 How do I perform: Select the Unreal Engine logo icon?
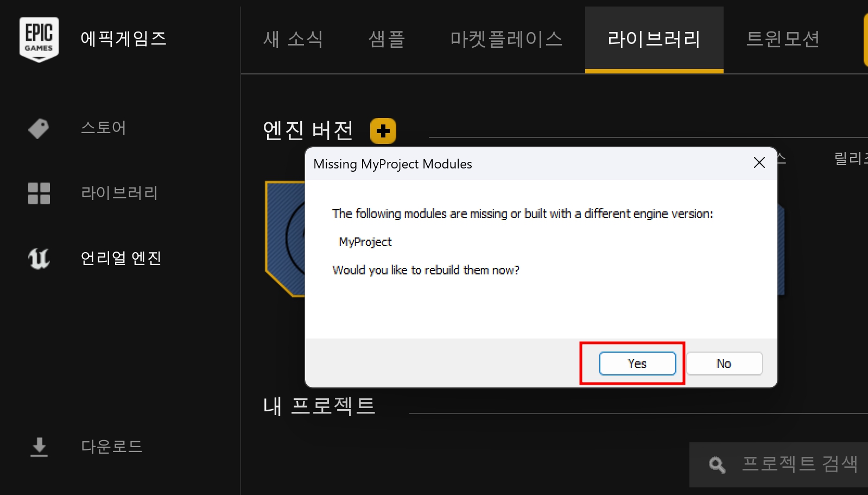[x=39, y=258]
